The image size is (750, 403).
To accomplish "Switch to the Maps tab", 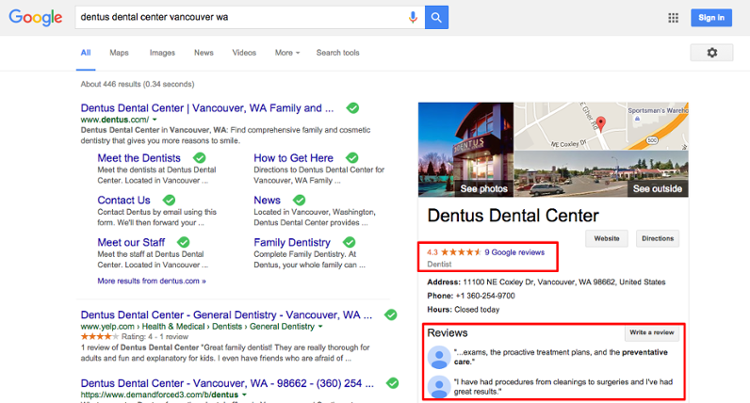I will click(119, 53).
